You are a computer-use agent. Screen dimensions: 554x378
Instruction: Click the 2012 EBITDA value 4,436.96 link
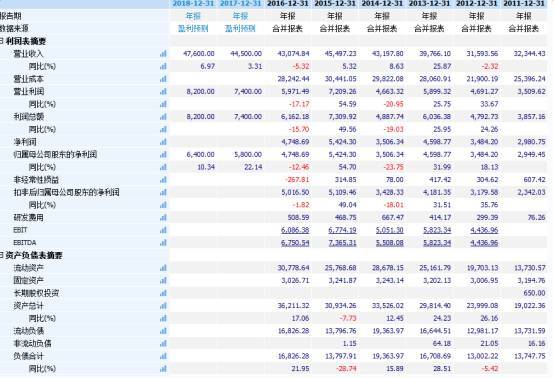click(x=484, y=243)
